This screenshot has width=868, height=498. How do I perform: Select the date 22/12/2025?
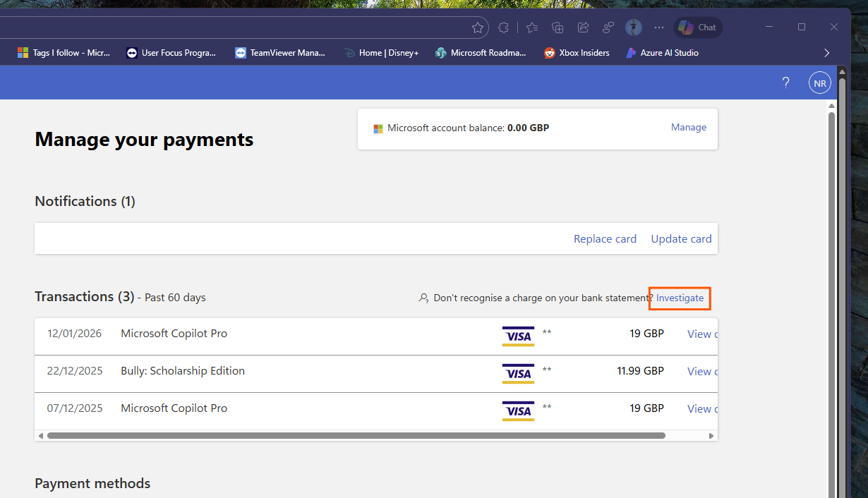click(75, 371)
